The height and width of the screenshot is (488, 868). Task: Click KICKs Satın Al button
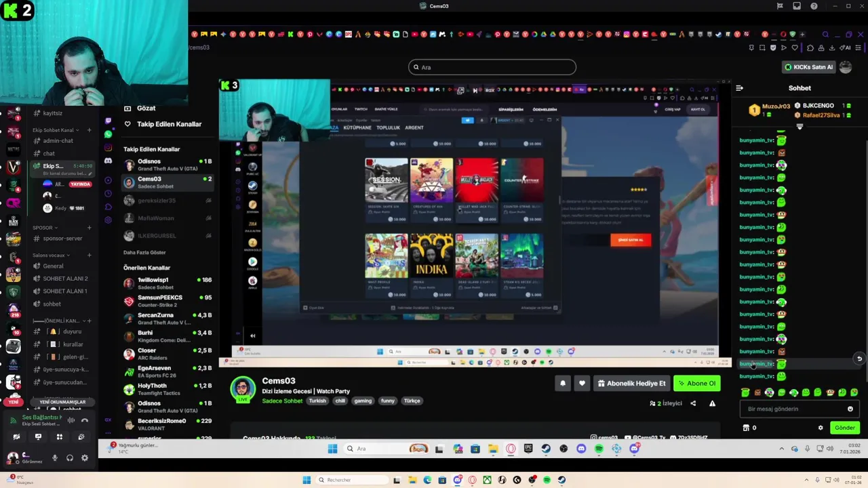(x=808, y=67)
